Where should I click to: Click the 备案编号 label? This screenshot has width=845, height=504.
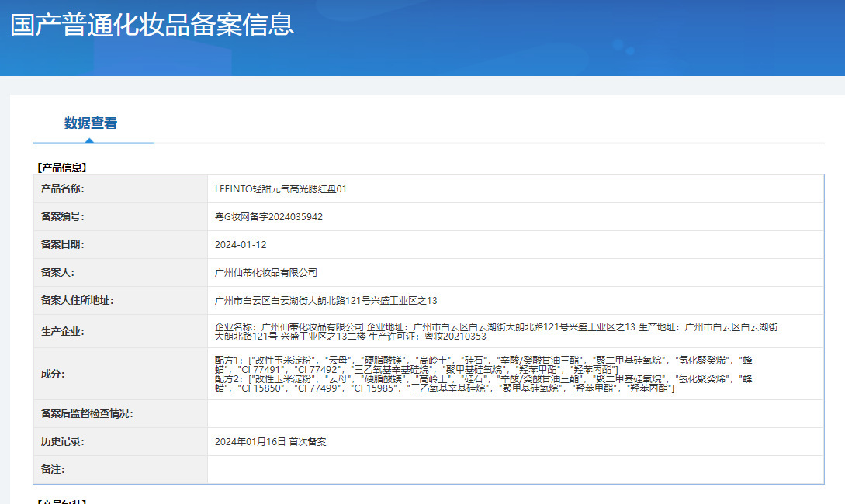click(63, 216)
